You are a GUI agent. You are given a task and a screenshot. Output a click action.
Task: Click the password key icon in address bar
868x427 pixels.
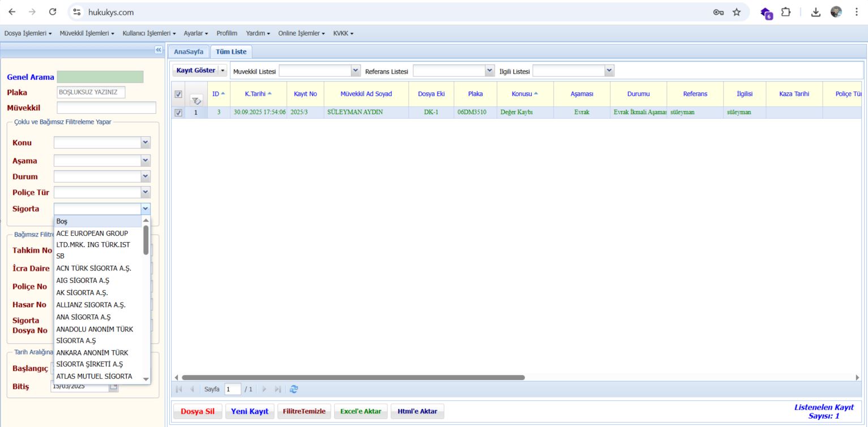[718, 12]
